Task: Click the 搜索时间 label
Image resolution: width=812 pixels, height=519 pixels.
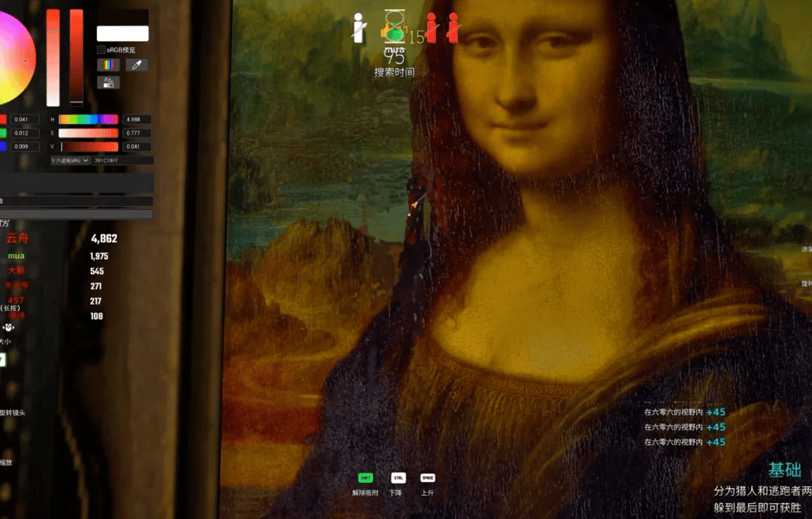Action: click(x=395, y=72)
